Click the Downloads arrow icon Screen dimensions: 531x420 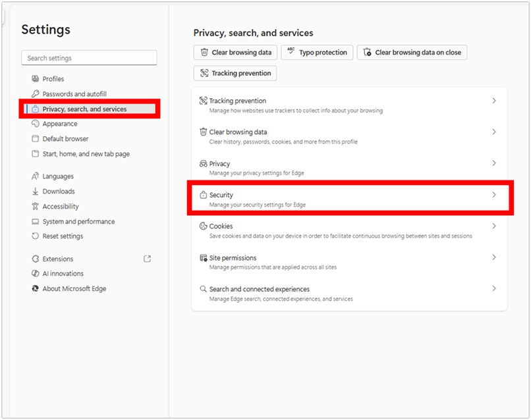tap(36, 192)
